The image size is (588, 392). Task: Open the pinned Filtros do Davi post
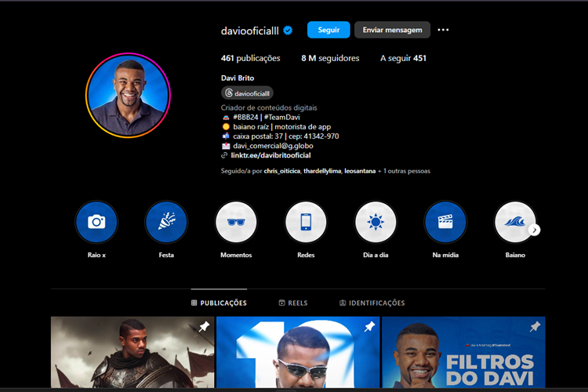point(463,354)
